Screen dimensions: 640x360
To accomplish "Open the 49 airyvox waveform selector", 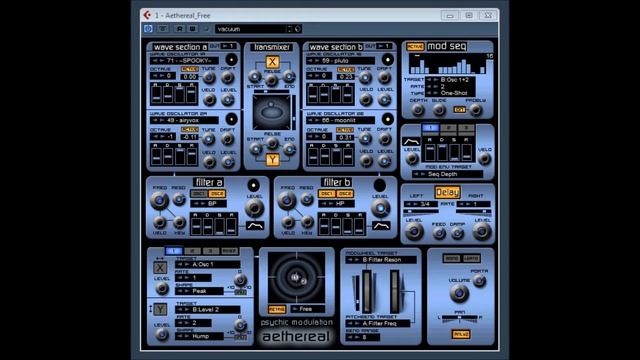I will [x=184, y=120].
